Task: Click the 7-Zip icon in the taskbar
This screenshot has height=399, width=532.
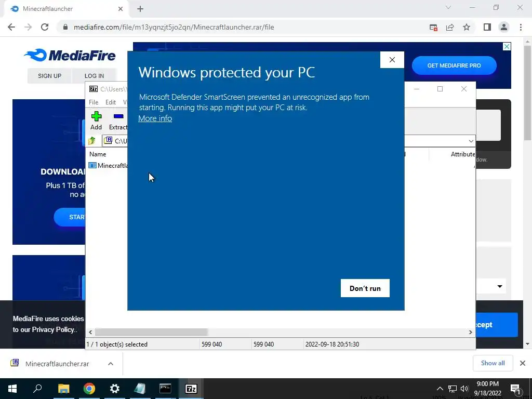Action: click(191, 389)
